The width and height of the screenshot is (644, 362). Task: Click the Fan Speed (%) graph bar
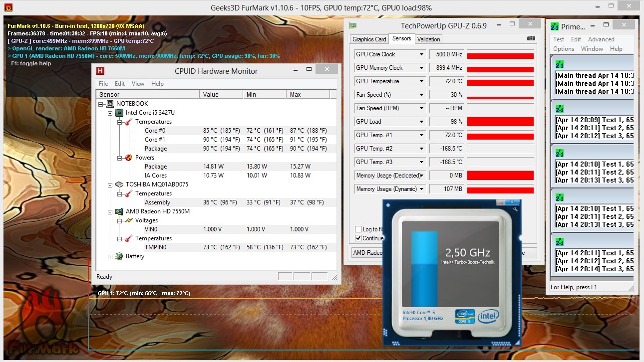click(x=500, y=95)
